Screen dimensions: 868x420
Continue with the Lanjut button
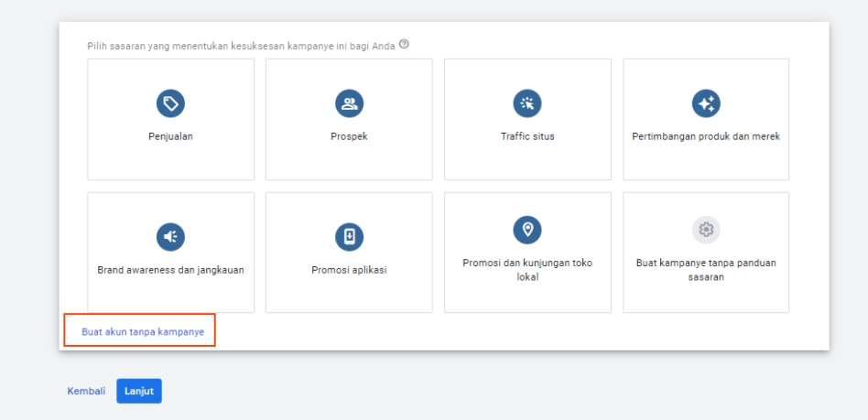[x=139, y=392]
